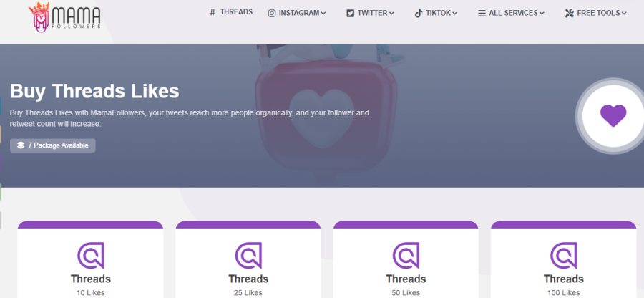Click the Threads logo on 100 Likes card
The image size is (644, 298).
tap(564, 256)
